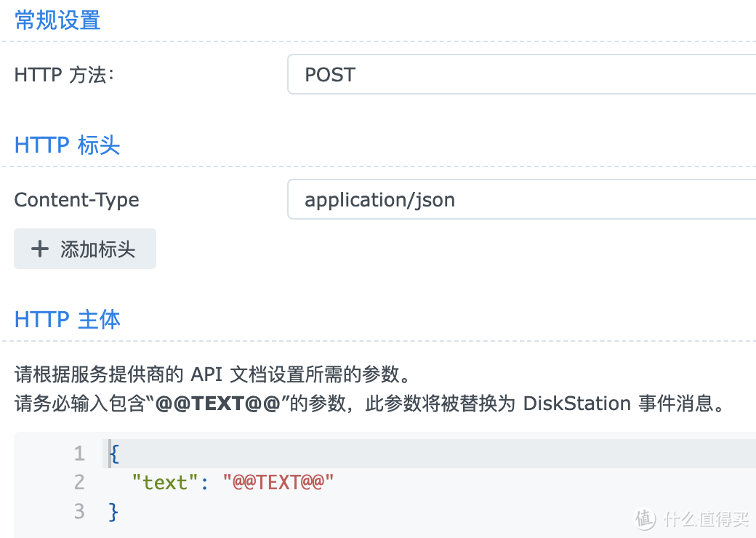Click line number 3 in editor gutter
The image size is (756, 538).
click(79, 511)
